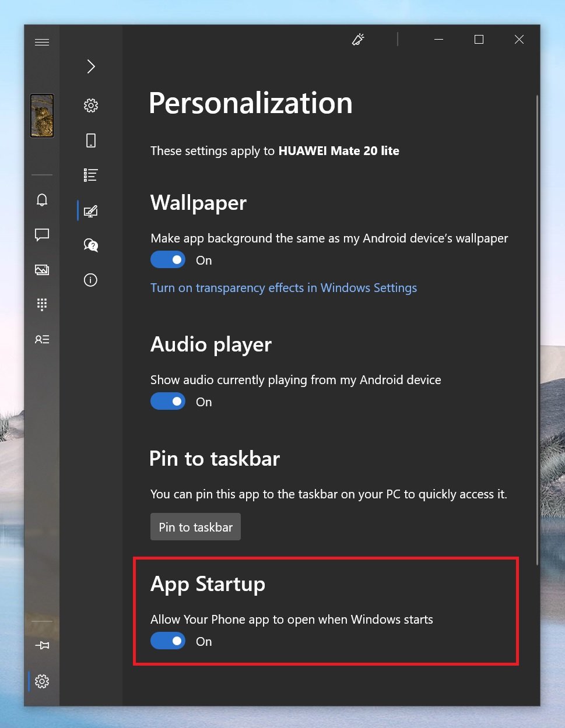Viewport: 565px width, 728px height.
Task: Open the About info icon
Action: 91,280
